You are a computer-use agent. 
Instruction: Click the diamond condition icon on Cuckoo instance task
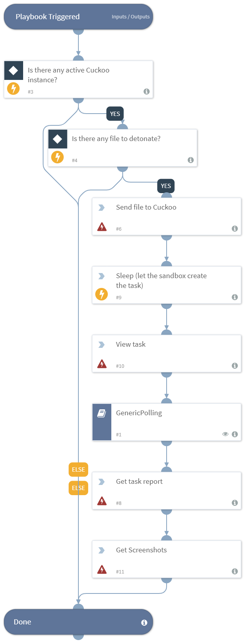pyautogui.click(x=13, y=71)
